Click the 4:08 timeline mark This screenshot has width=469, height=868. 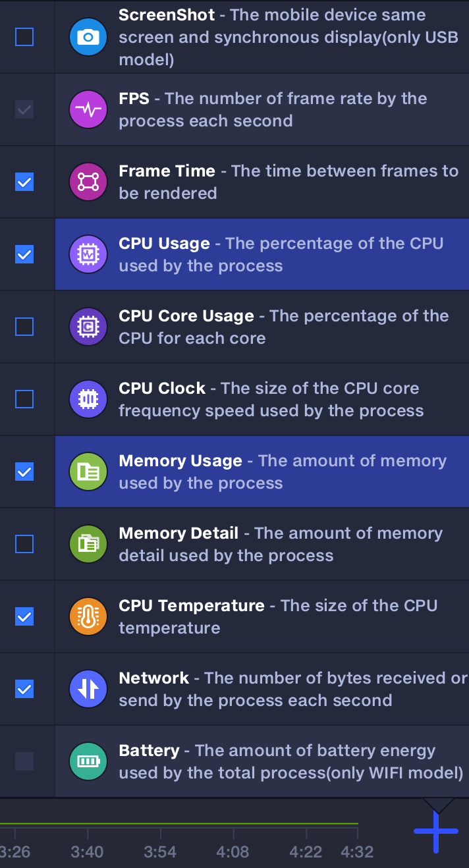233,852
